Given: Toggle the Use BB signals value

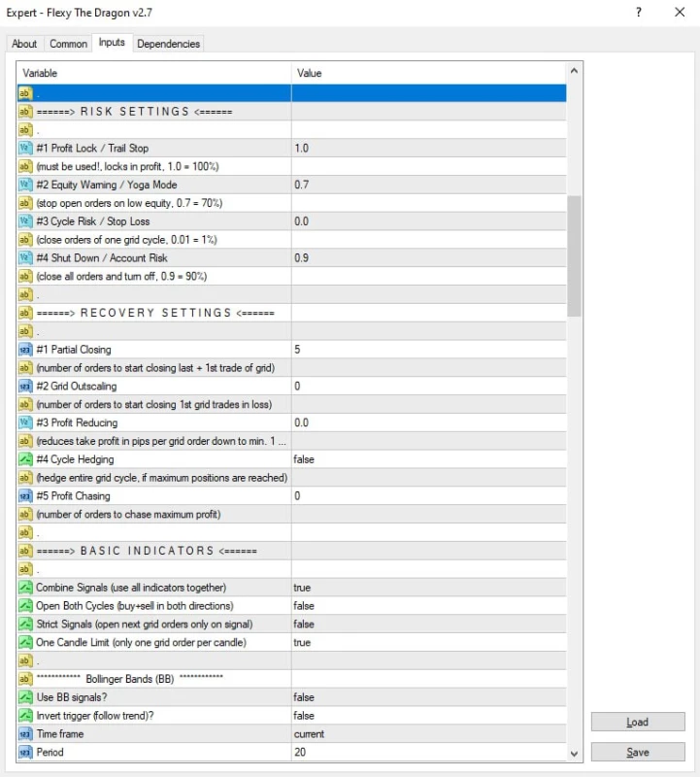Looking at the screenshot, I should 427,697.
